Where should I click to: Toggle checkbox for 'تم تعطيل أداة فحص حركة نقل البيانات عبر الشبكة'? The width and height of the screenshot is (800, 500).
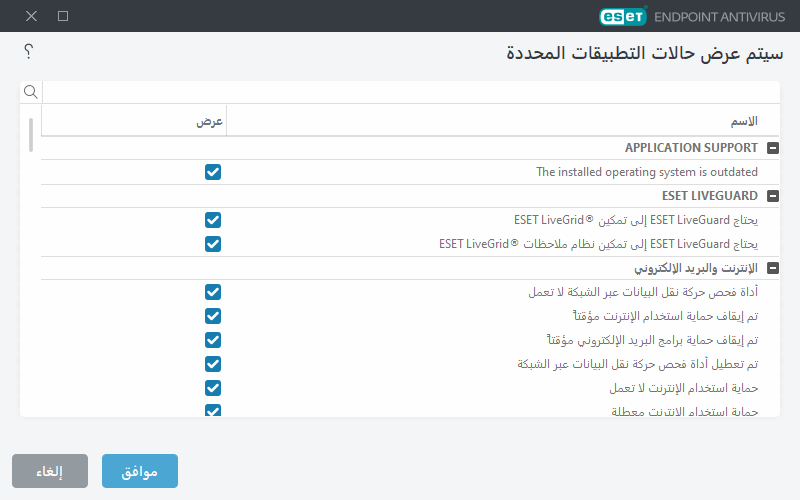pyautogui.click(x=213, y=364)
